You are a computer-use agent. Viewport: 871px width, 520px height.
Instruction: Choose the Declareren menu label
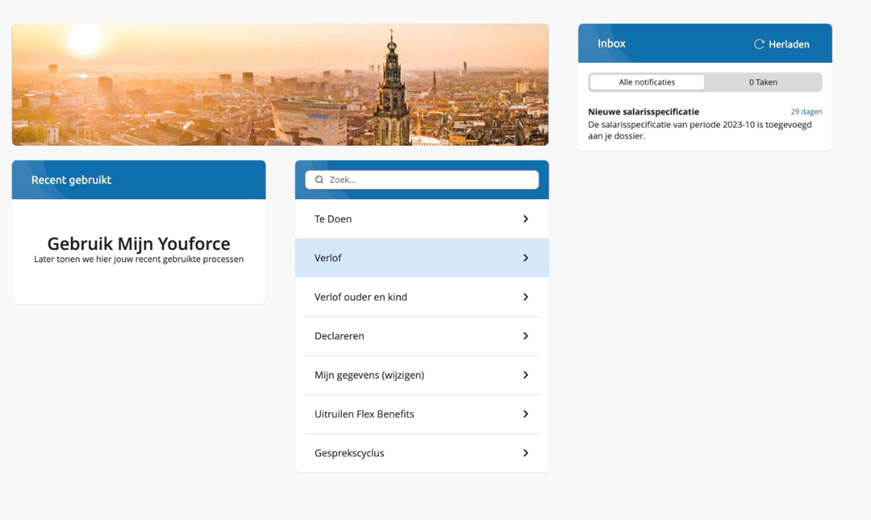(339, 336)
